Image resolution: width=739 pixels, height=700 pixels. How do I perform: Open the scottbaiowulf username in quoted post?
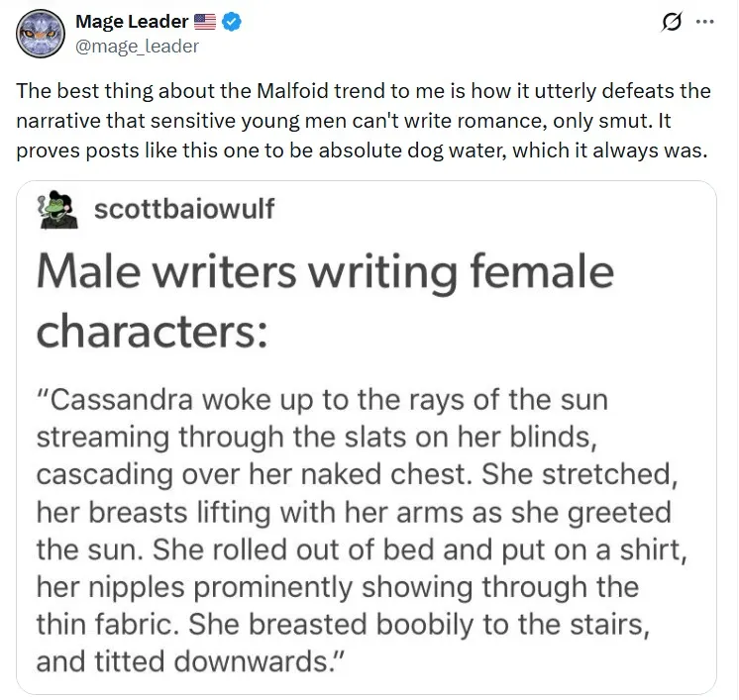[184, 209]
